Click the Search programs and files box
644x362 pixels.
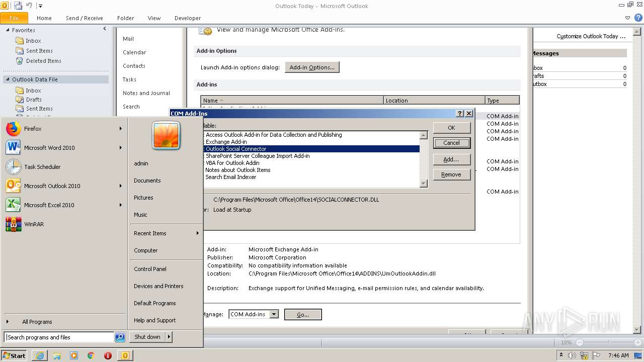pyautogui.click(x=59, y=337)
